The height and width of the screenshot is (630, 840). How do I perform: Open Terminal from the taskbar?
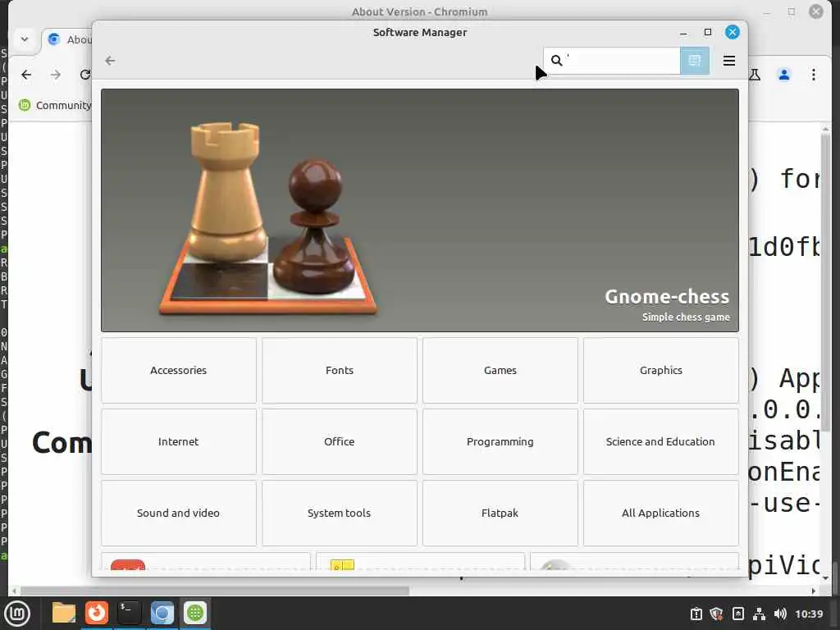click(x=129, y=613)
